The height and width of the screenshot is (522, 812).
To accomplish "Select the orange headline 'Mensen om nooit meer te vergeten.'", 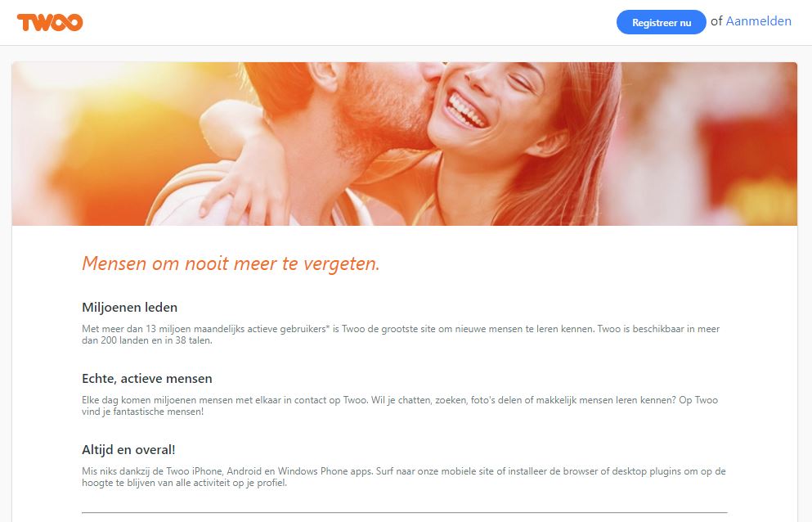I will (x=231, y=263).
